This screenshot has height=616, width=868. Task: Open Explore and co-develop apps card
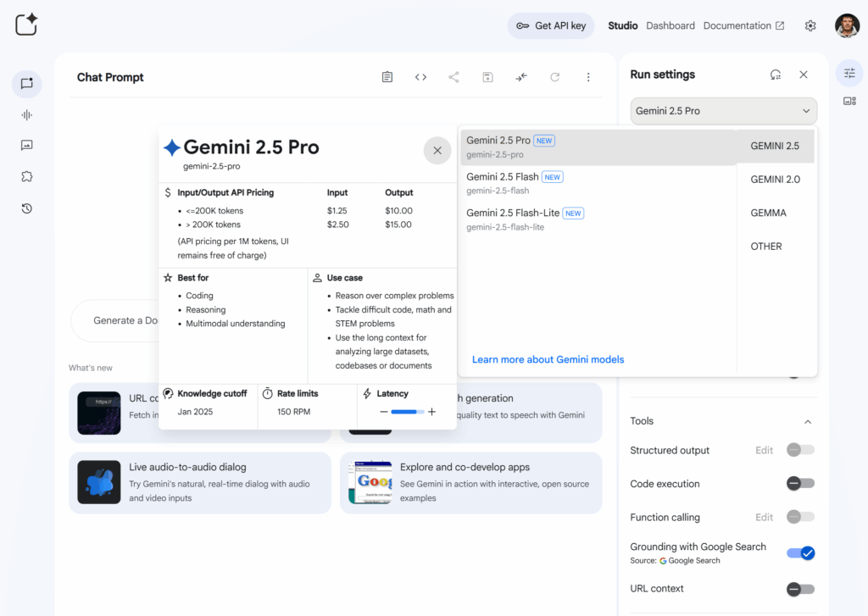coord(471,483)
